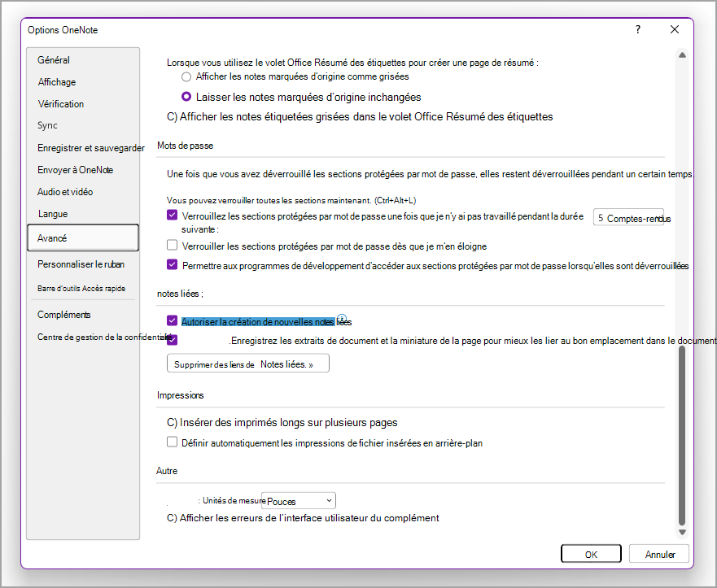The width and height of the screenshot is (717, 588).
Task: Switch to the Sync category
Action: click(x=47, y=125)
